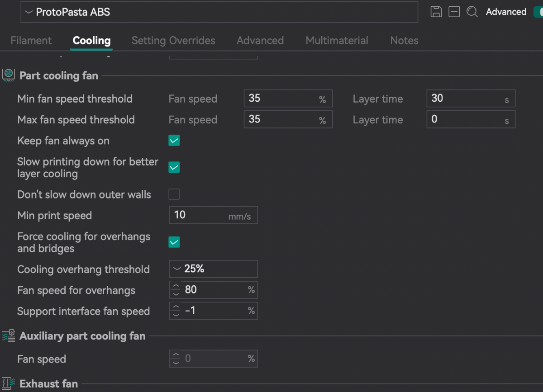Increase Fan speed for overhangs with up arrow
This screenshot has height=392, width=543.
(176, 286)
